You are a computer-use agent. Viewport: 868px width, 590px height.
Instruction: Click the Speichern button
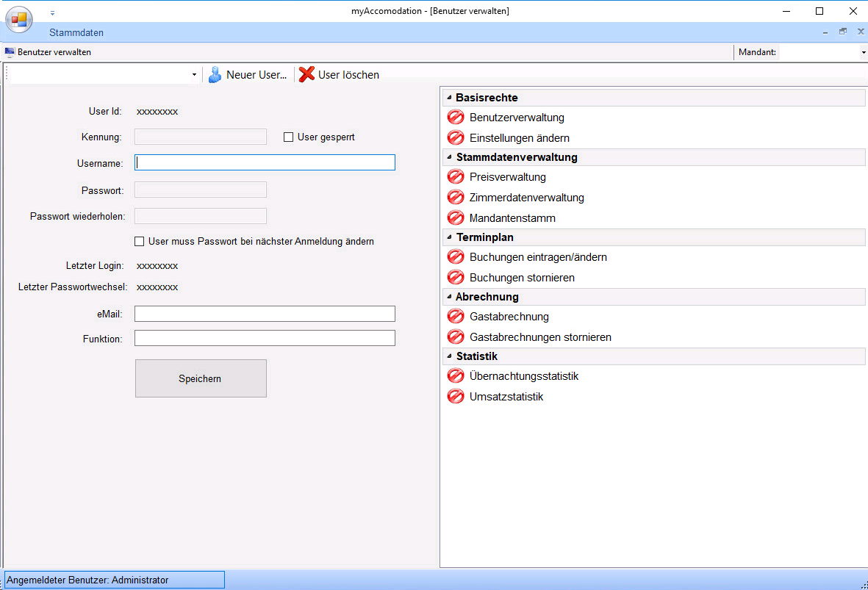click(201, 378)
